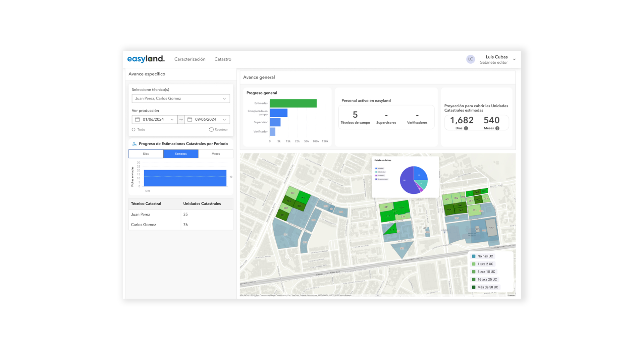
Task: Click the easyland logo
Action: tap(146, 59)
